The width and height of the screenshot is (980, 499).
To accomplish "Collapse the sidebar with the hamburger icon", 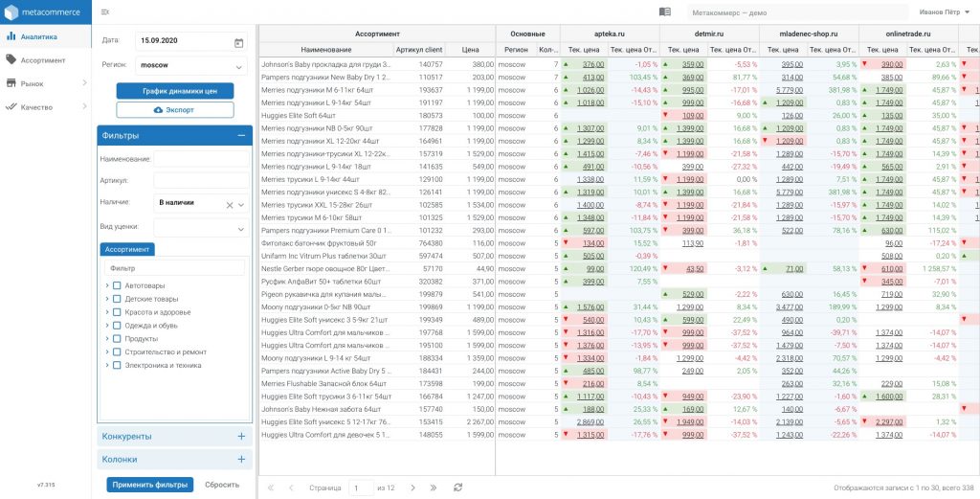I will pyautogui.click(x=104, y=11).
